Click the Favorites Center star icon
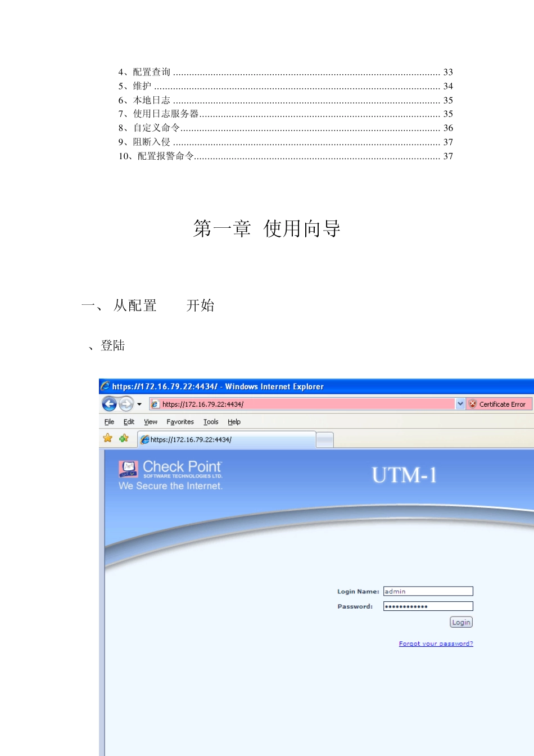 (x=108, y=438)
